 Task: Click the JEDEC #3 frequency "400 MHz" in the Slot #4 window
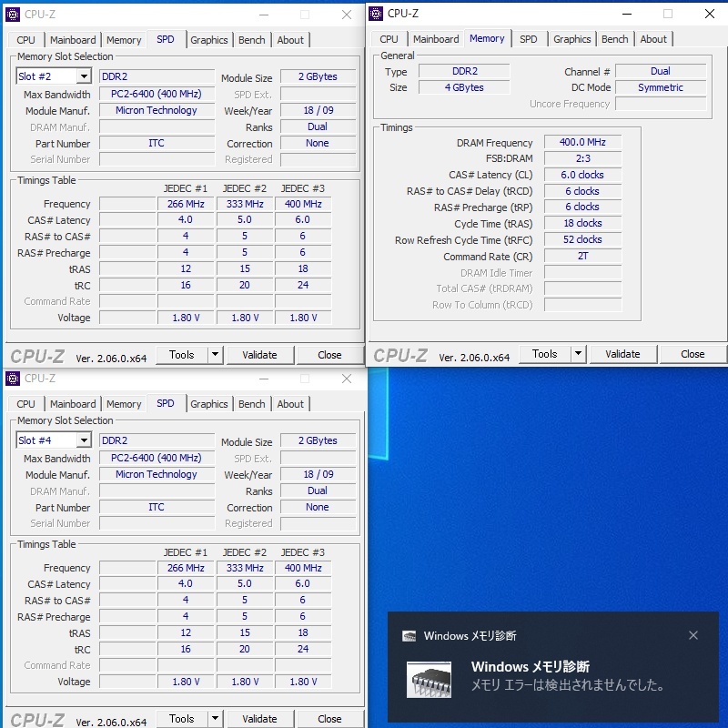pyautogui.click(x=303, y=568)
